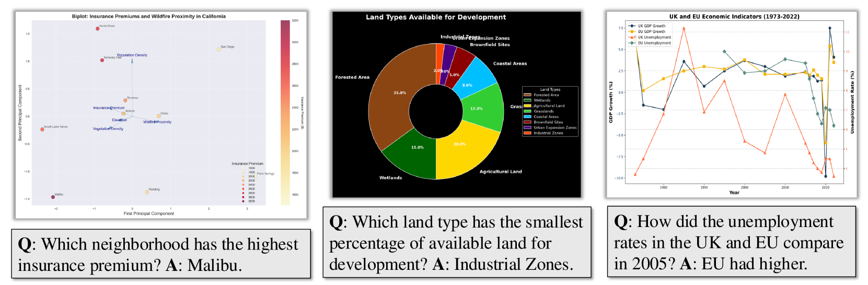Select the South Lake Tahoe data point
The height and width of the screenshot is (285, 868).
pyautogui.click(x=42, y=129)
